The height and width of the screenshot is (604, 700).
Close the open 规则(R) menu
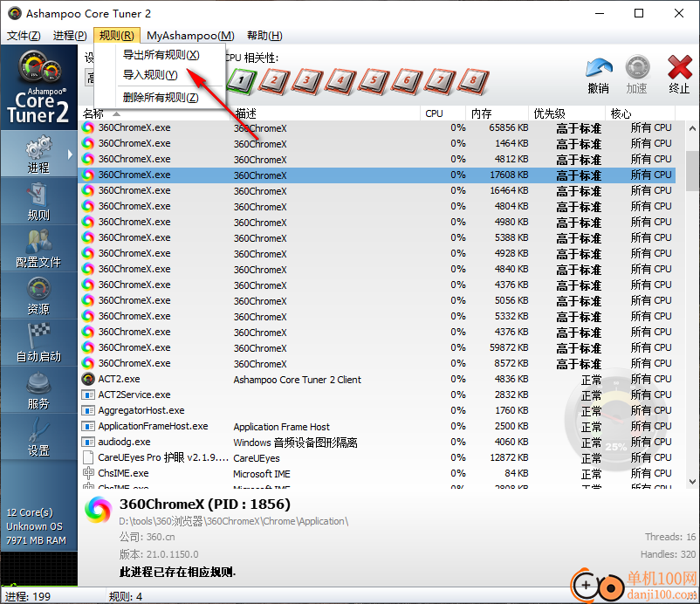click(116, 35)
